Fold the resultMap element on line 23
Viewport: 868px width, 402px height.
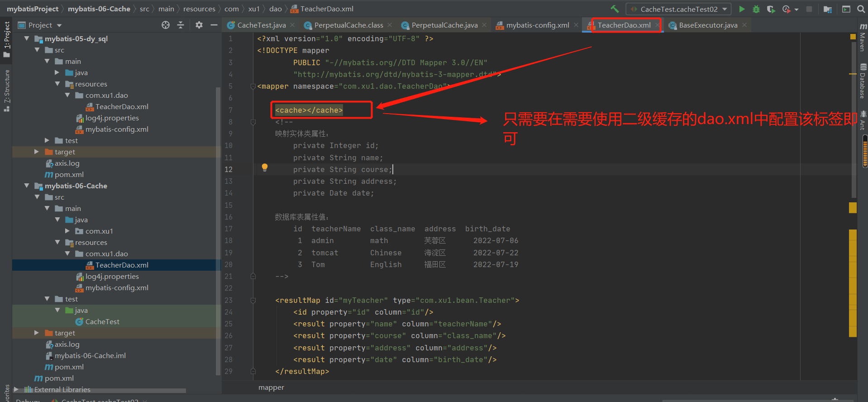click(253, 300)
